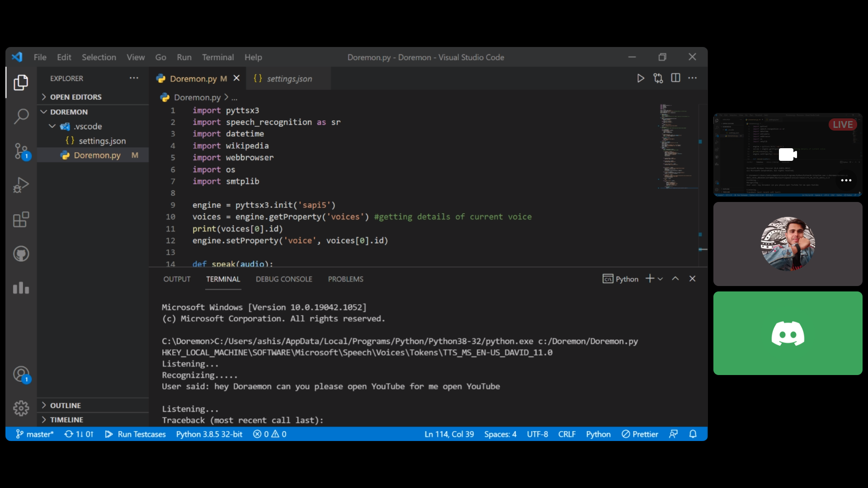This screenshot has width=868, height=488.
Task: Click Python 3.8.5 32-bit interpreter selector
Action: 209,434
